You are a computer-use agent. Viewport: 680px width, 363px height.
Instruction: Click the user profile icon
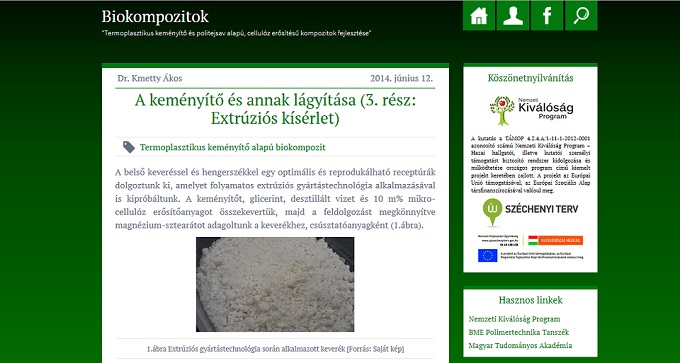513,16
